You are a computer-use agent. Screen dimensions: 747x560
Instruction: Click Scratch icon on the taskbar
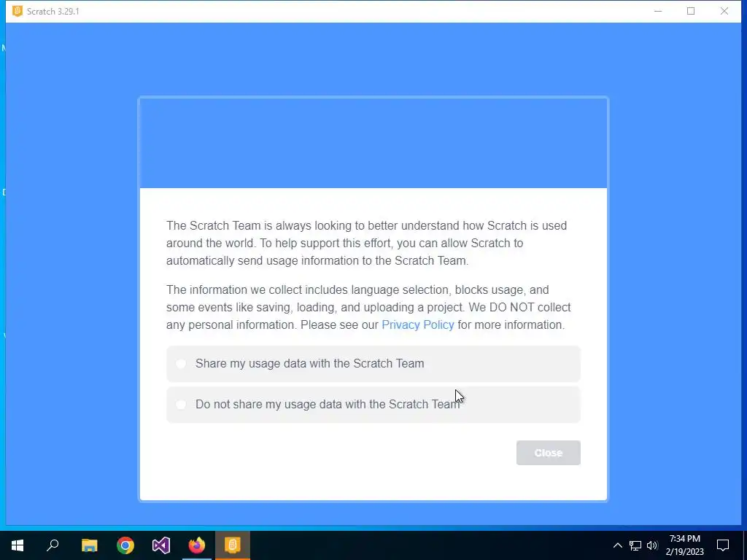coord(233,545)
